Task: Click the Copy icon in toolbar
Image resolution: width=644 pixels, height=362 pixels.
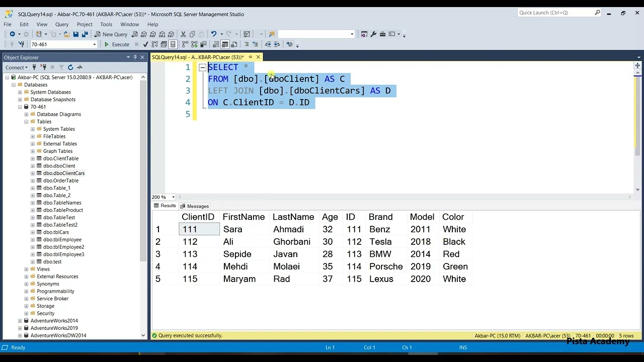Action: pyautogui.click(x=192, y=34)
